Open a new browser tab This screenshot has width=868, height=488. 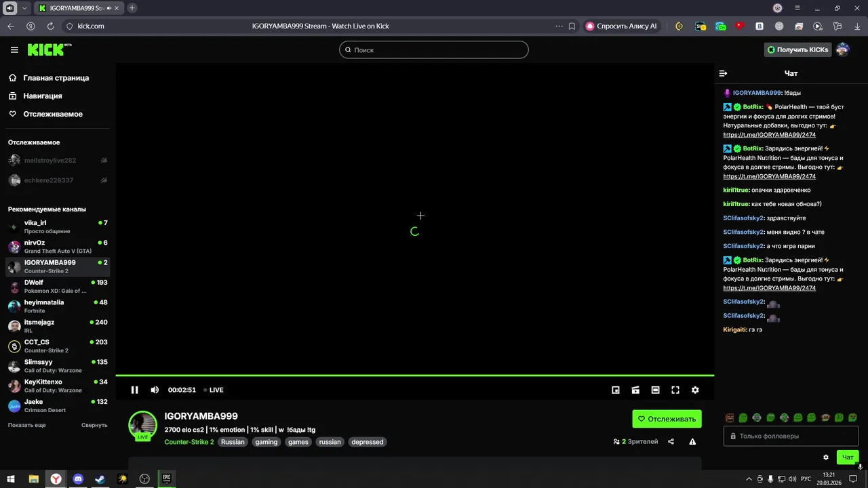pos(132,8)
